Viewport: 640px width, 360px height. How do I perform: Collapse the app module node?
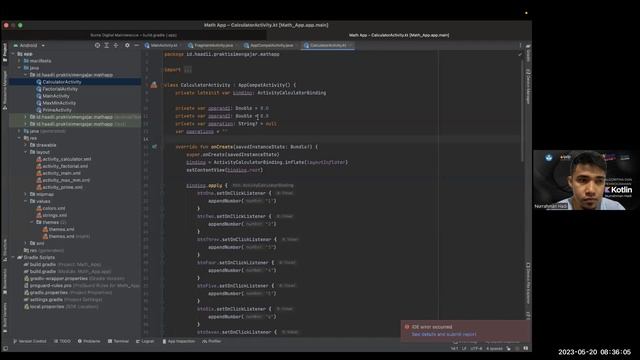tap(13, 54)
